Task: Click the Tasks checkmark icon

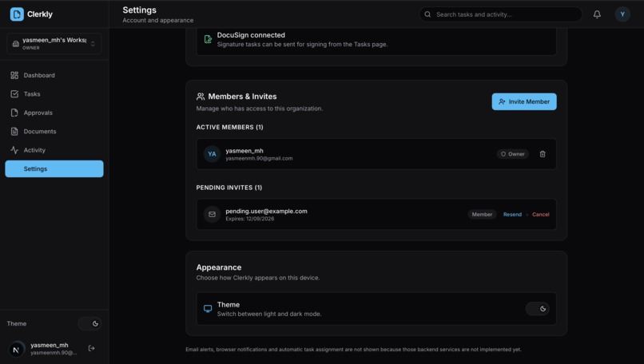Action: 14,94
